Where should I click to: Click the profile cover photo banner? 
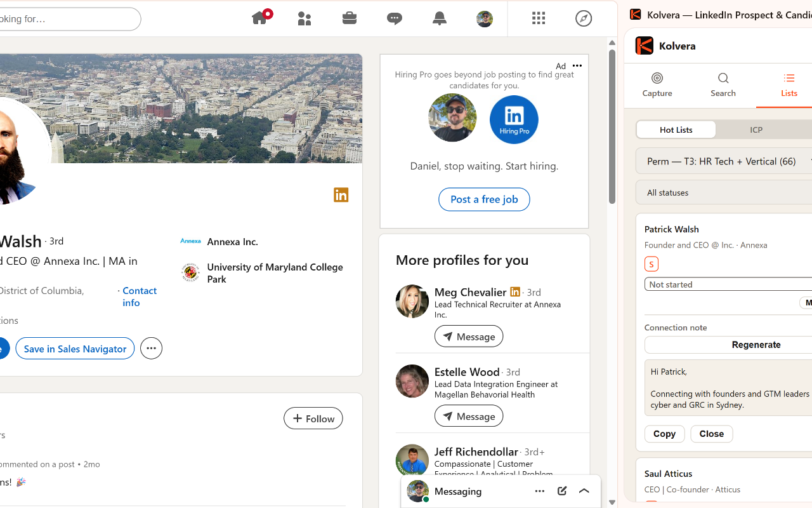point(181,109)
